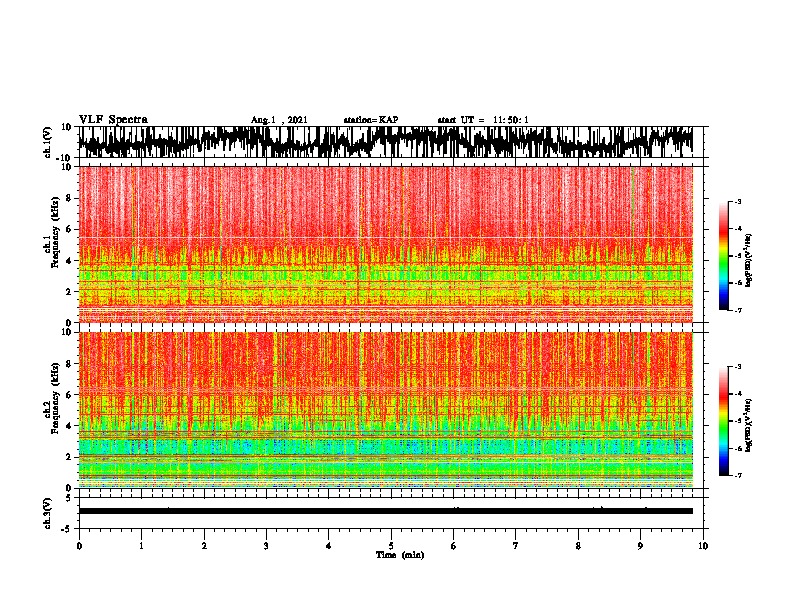792x612 pixels.
Task: Click the ch.2 "Frequency (kHz)" axis label
Action: (x=55, y=398)
